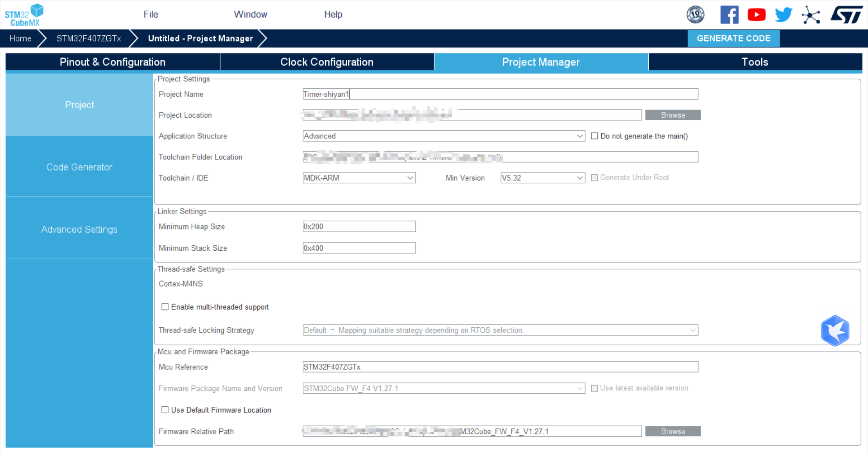Image resolution: width=868 pixels, height=453 pixels.
Task: Toggle Use Default Firmware Location checkbox
Action: (x=165, y=410)
